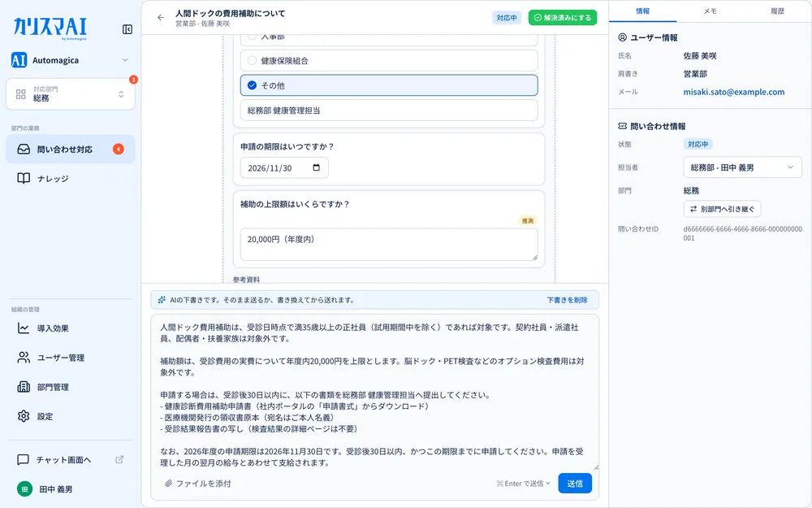Click the gear icon for 設定
The height and width of the screenshot is (508, 812).
point(24,416)
